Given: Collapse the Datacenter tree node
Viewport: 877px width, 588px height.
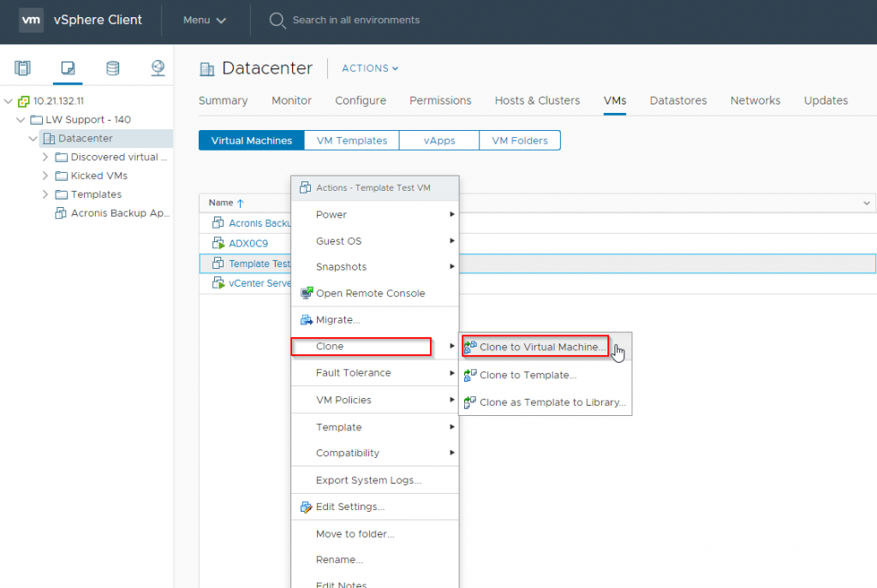Looking at the screenshot, I should [33, 139].
